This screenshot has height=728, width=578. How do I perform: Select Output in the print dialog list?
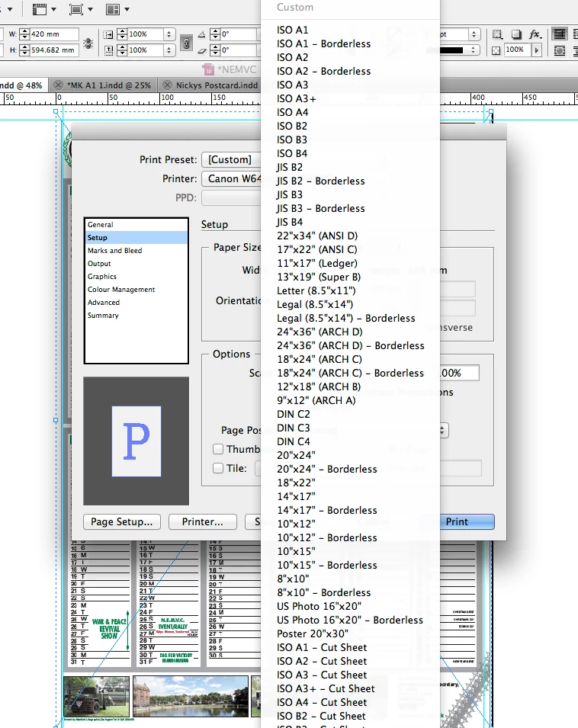(136, 264)
